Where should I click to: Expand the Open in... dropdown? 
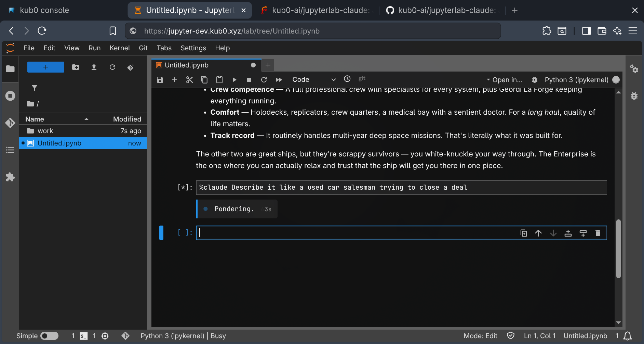click(505, 80)
